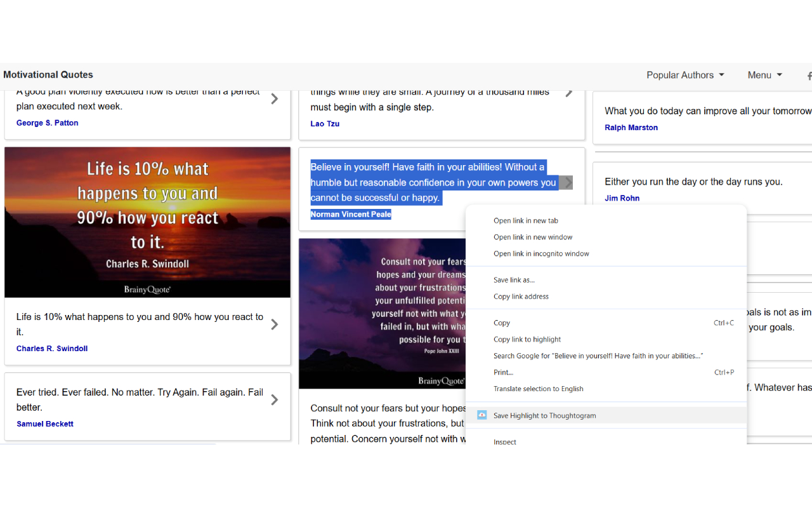Open the Menu dropdown

[x=764, y=75]
